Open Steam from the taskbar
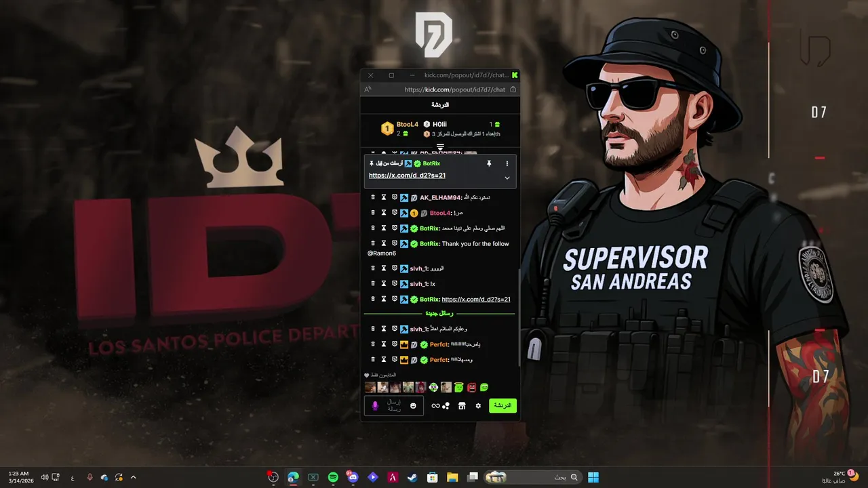This screenshot has height=488, width=868. pos(412,477)
